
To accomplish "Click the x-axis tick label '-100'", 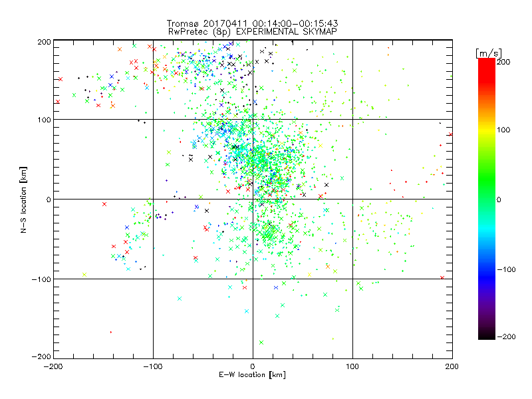I will 153,367.
